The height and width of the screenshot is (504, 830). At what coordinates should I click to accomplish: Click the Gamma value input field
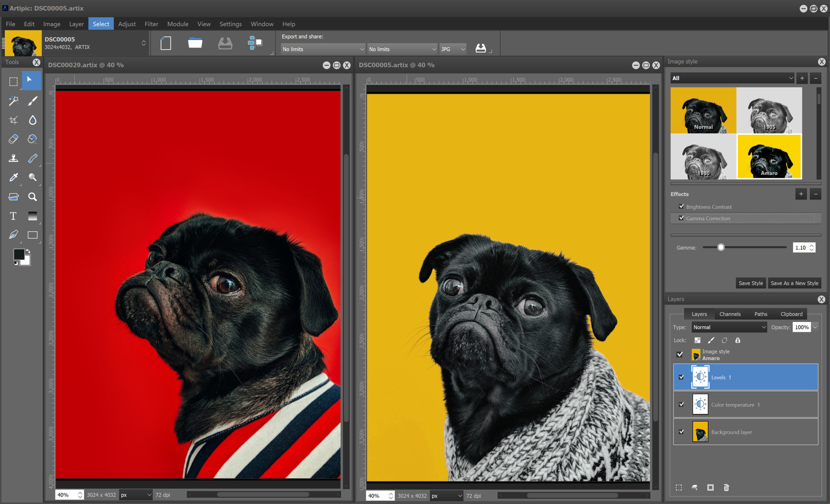801,247
